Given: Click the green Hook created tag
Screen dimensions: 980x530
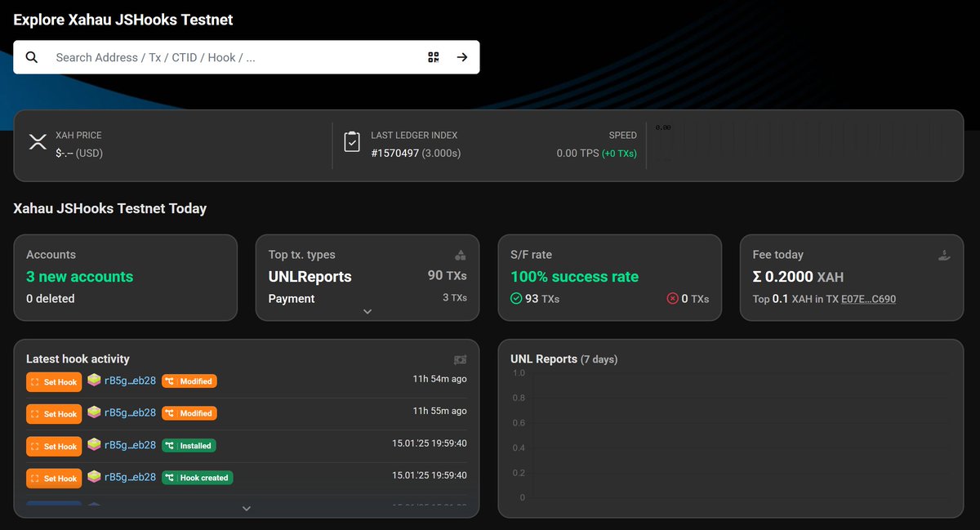Looking at the screenshot, I should coord(198,478).
